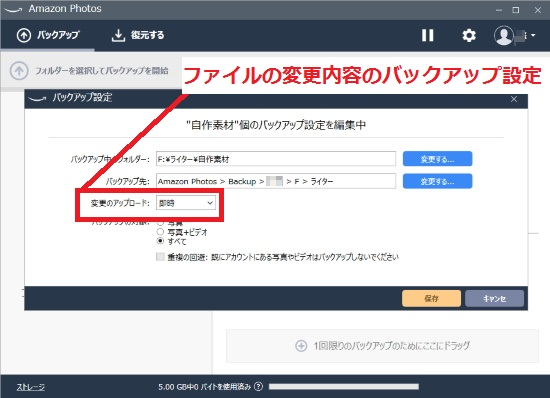Maximize the Amazon Photos window

click(x=516, y=10)
